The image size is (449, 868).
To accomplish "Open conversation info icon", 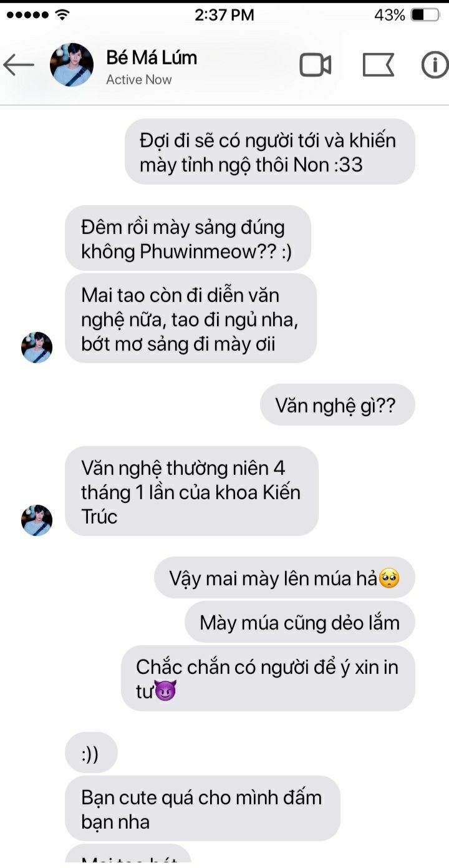I will pos(435,65).
